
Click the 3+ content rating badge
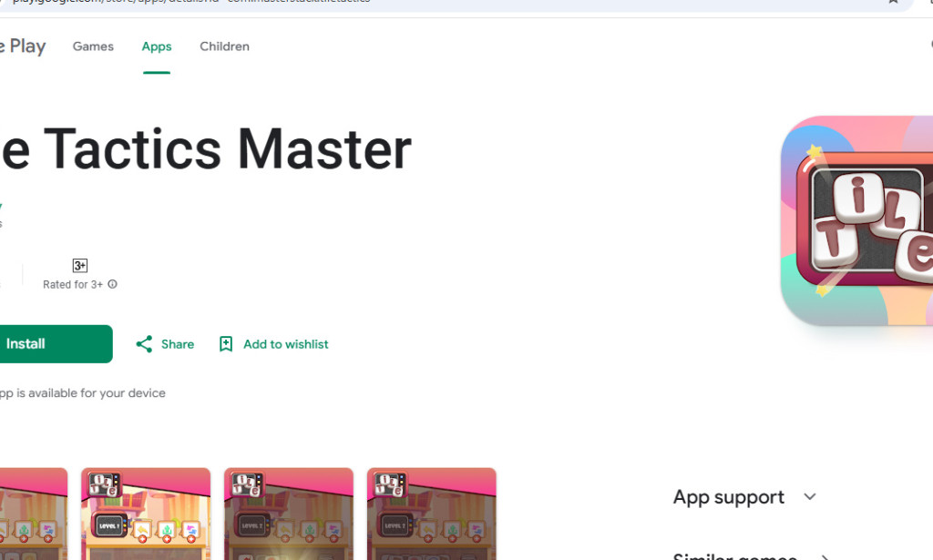tap(79, 265)
